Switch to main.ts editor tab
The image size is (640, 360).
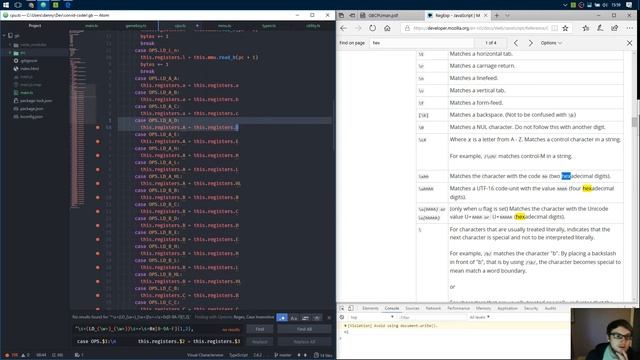pos(91,26)
